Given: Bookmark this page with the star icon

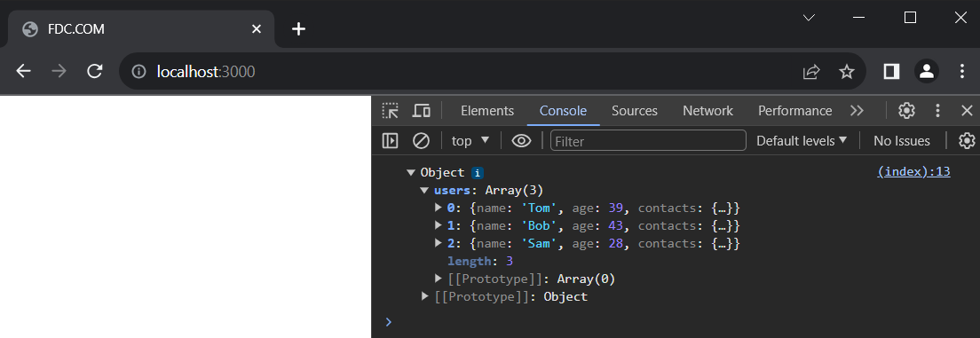Looking at the screenshot, I should point(846,72).
